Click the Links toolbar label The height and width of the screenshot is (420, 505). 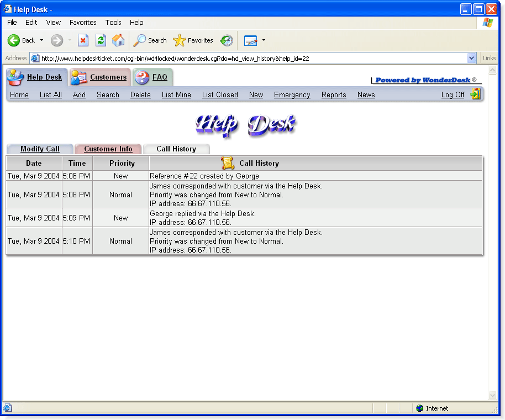point(489,58)
